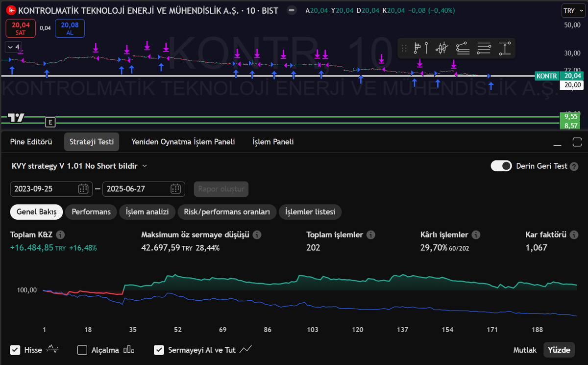Click the 1,067 profit factor value
588x365 pixels.
(x=536, y=248)
